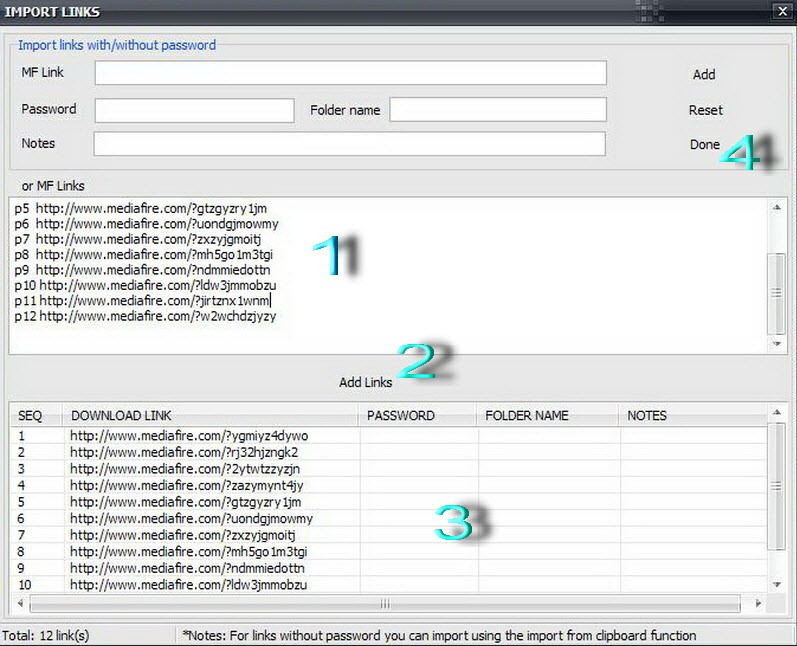This screenshot has width=797, height=646.
Task: Click the FOLDER NAME column header
Action: [x=548, y=416]
